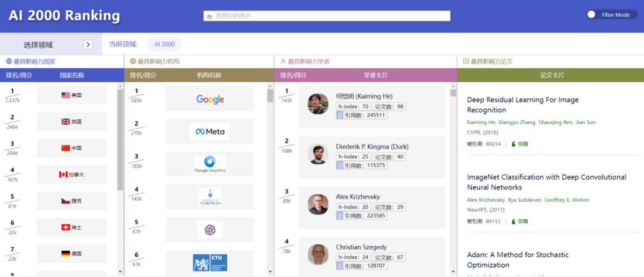Click down arrow of the country list scrollbar
Screen dimensions: 644x277
[120, 271]
